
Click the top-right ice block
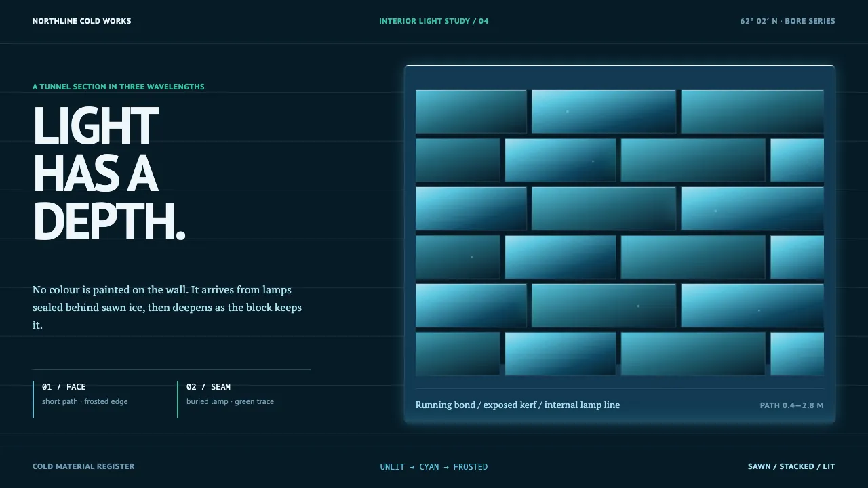752,112
